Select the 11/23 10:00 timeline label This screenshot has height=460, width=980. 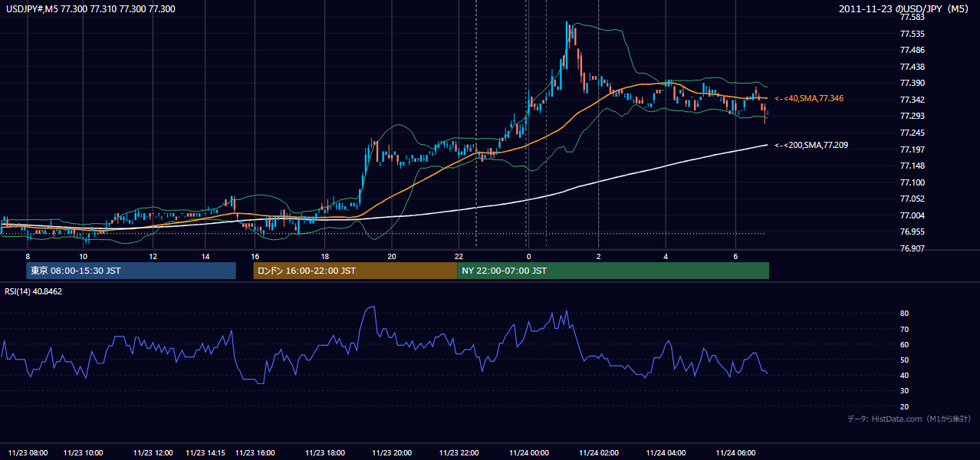[x=83, y=452]
